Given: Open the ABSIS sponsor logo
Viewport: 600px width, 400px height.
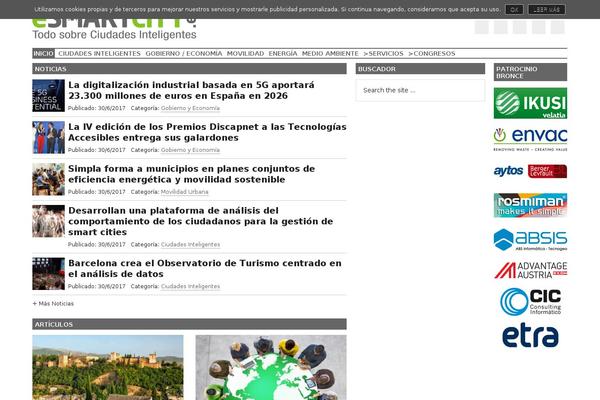Looking at the screenshot, I should click(x=530, y=240).
